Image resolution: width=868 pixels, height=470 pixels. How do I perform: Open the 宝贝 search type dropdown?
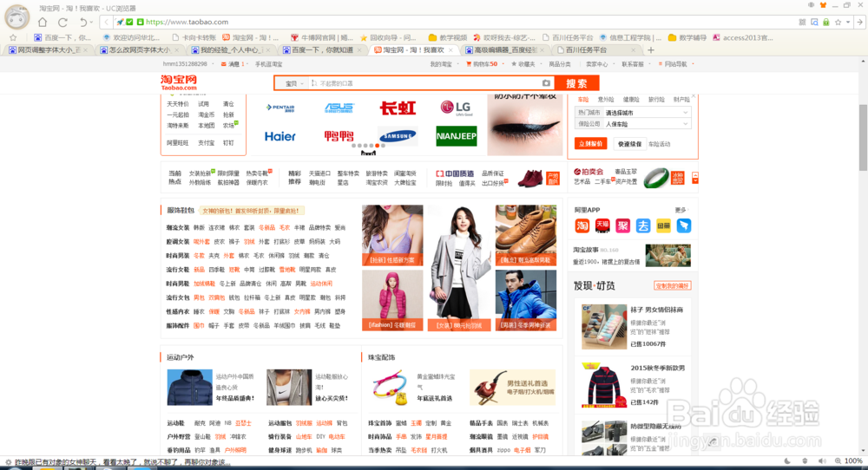294,83
